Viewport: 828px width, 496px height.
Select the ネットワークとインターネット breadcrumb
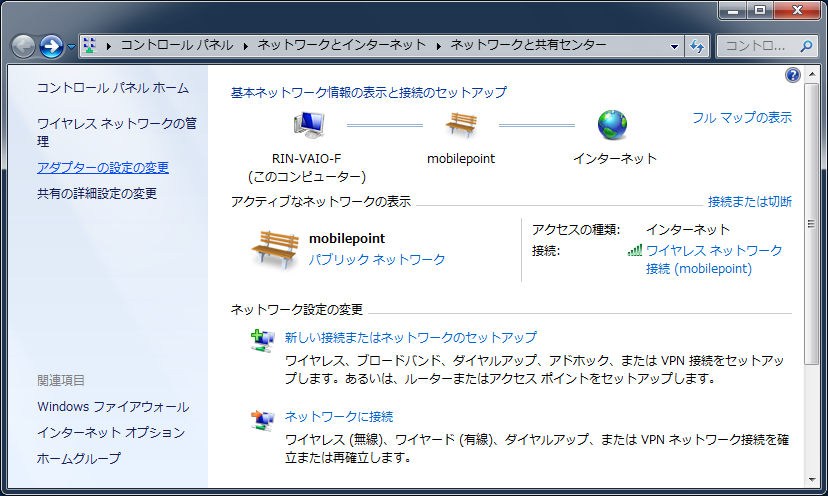coord(342,45)
